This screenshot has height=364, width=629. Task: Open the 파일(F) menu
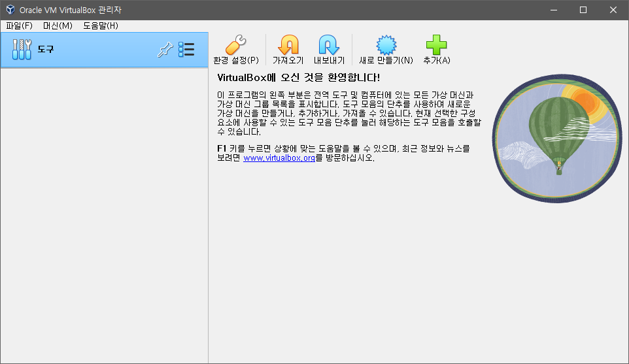19,25
